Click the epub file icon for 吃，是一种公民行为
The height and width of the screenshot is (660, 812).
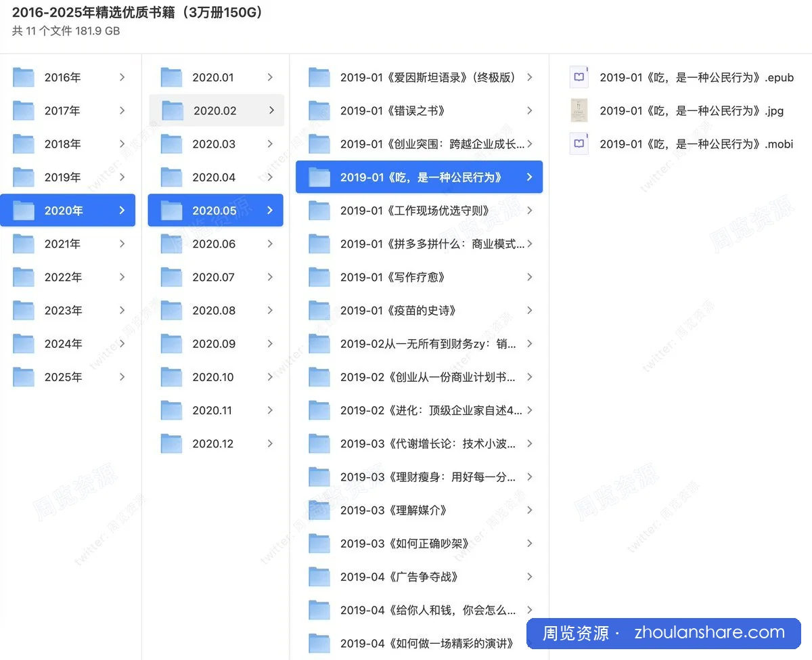coord(579,77)
